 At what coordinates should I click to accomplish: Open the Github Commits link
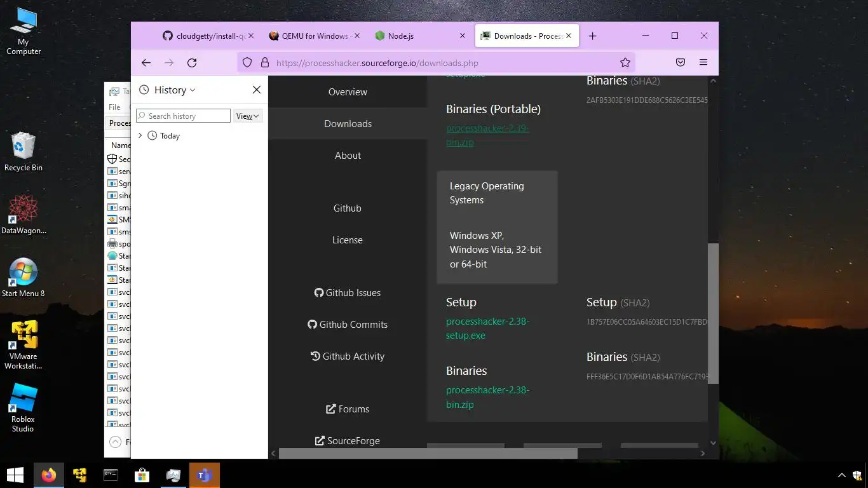348,324
